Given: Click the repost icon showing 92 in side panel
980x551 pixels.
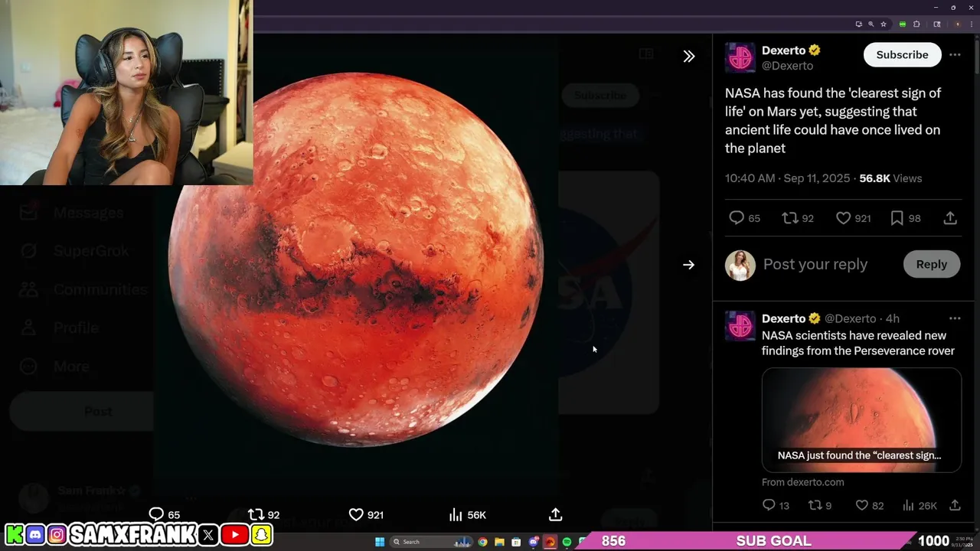Looking at the screenshot, I should tap(789, 218).
